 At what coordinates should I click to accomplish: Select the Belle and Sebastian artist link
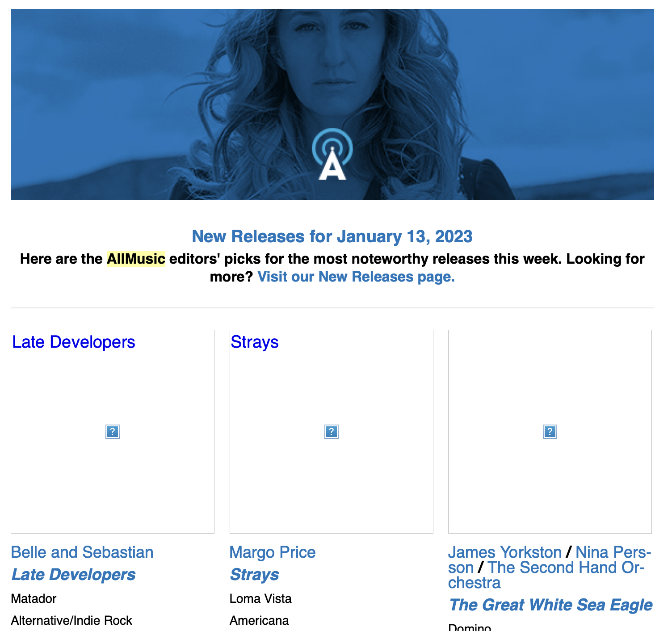[x=82, y=552]
